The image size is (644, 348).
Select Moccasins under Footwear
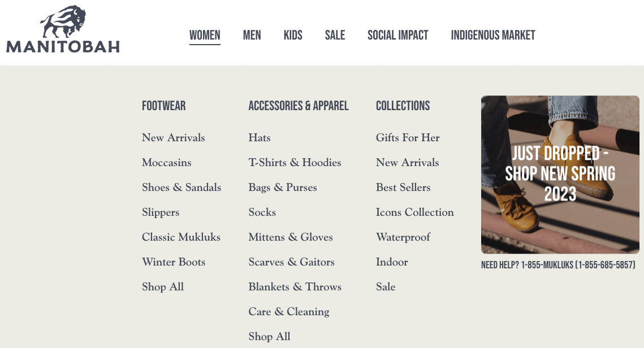(166, 163)
